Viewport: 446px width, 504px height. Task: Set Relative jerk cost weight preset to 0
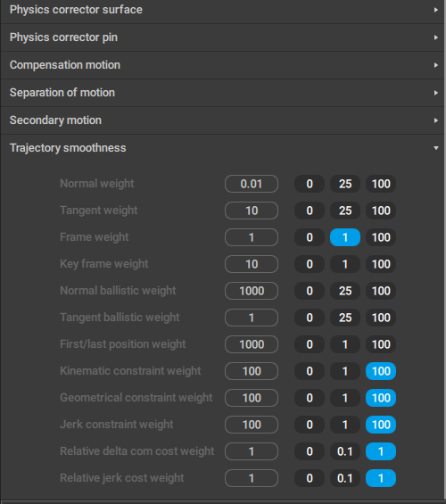[310, 478]
